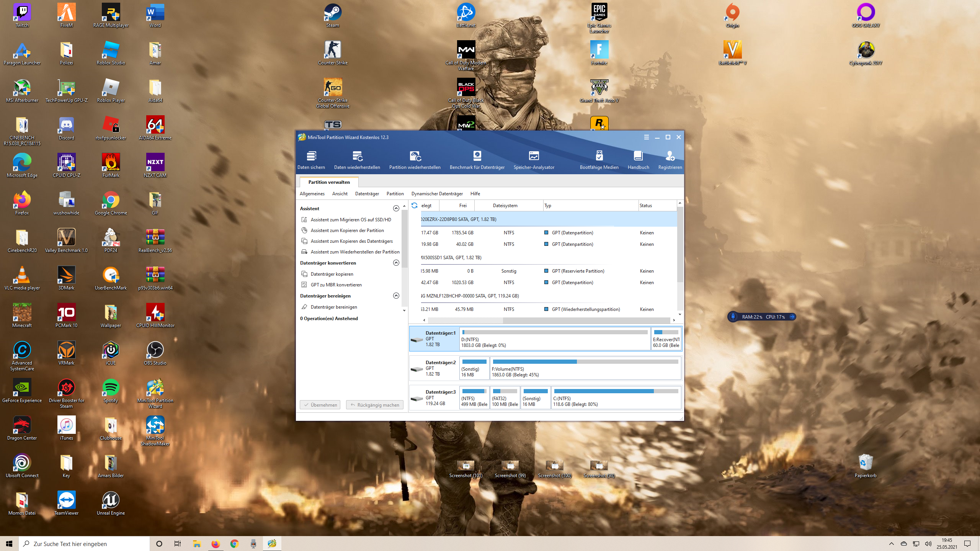Collapse Datenträger bereinigen section
The height and width of the screenshot is (551, 980).
click(x=396, y=296)
